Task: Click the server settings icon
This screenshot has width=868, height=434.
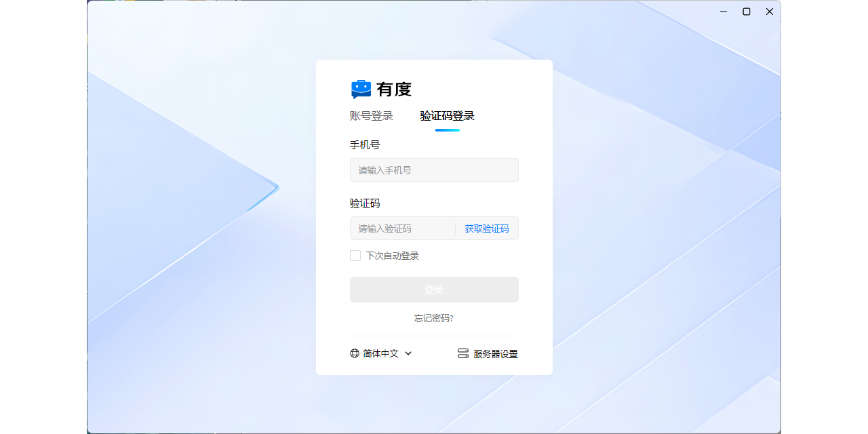Action: click(463, 353)
